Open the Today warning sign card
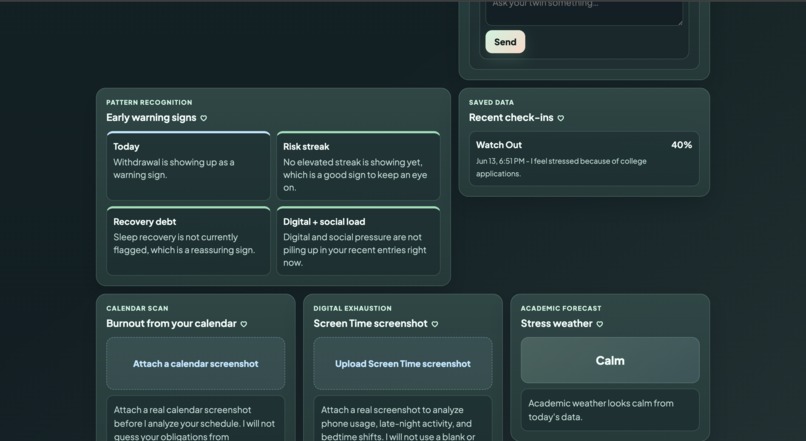The width and height of the screenshot is (806, 441). tap(188, 166)
